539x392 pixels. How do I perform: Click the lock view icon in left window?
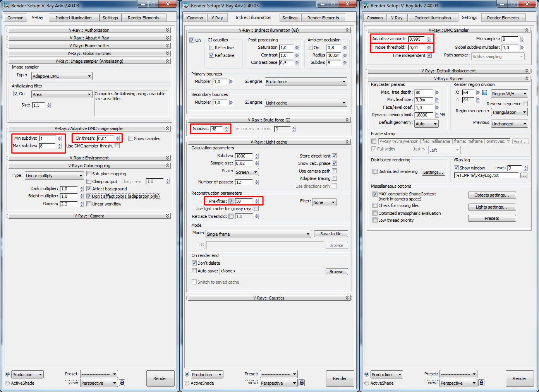122,383
